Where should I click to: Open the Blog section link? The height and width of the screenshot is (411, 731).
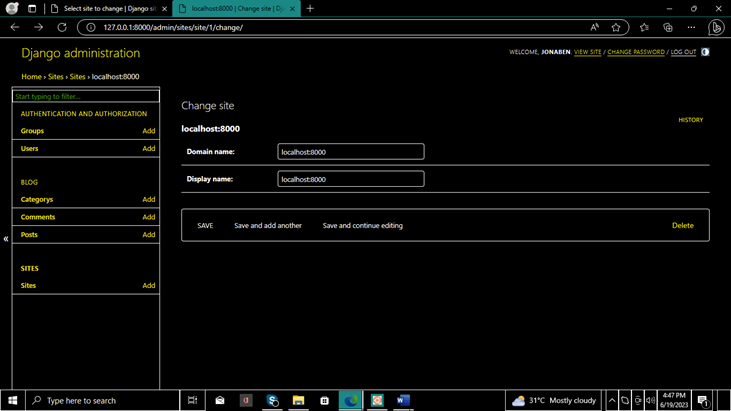pyautogui.click(x=29, y=182)
